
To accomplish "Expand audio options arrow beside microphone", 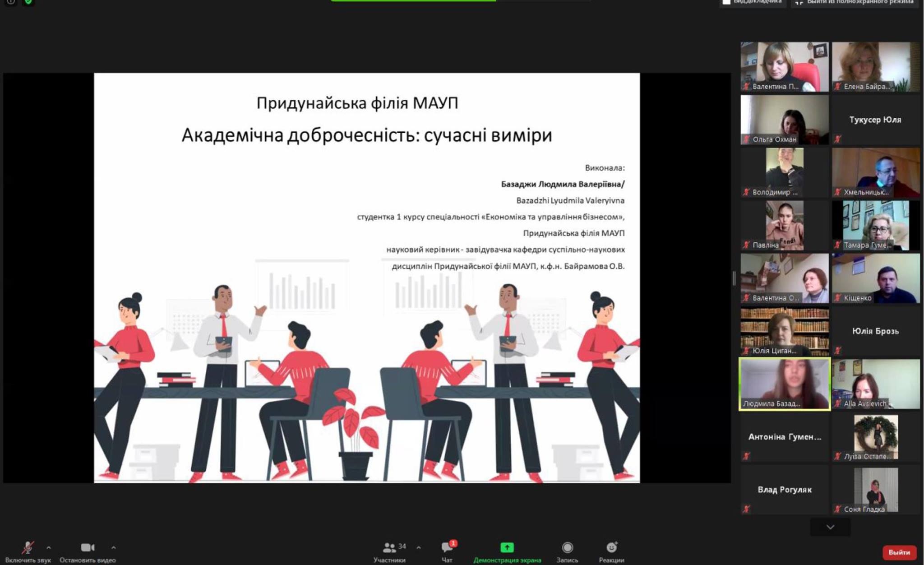I will point(49,547).
